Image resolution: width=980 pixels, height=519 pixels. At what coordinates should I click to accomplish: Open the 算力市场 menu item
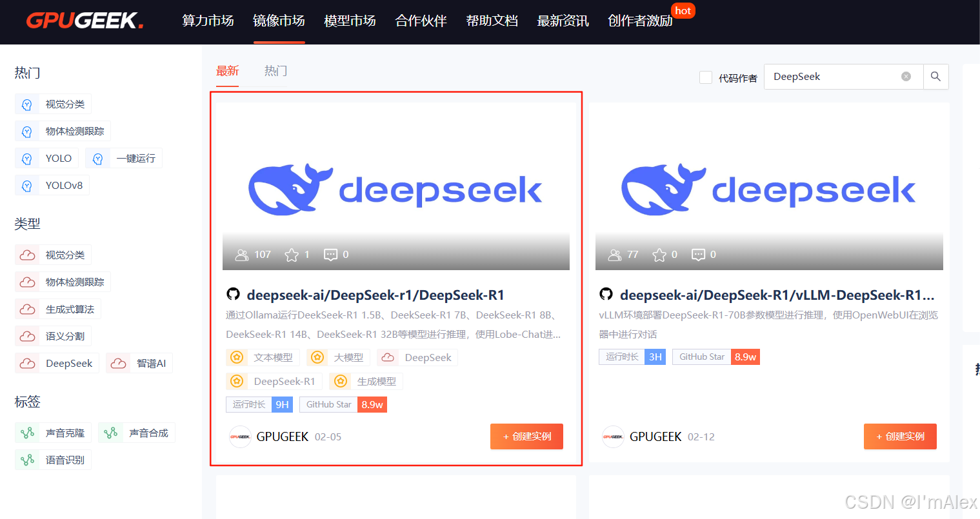point(208,21)
